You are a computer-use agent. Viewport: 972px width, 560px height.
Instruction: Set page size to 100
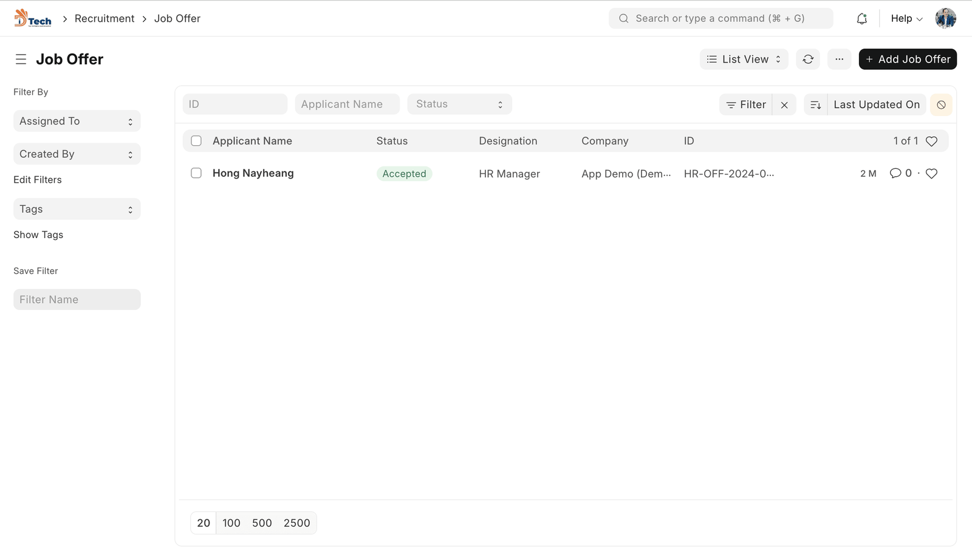[231, 523]
